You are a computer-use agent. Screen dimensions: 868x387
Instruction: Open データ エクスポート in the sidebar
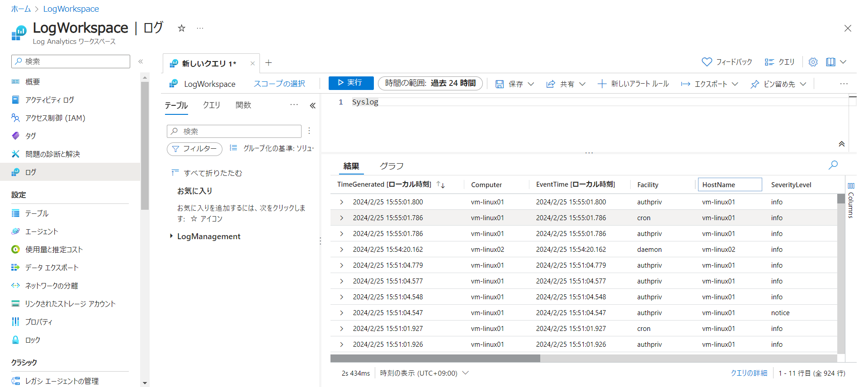pos(52,268)
